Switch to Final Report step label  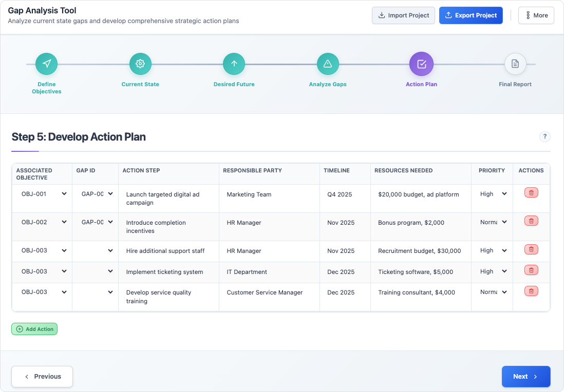point(515,84)
